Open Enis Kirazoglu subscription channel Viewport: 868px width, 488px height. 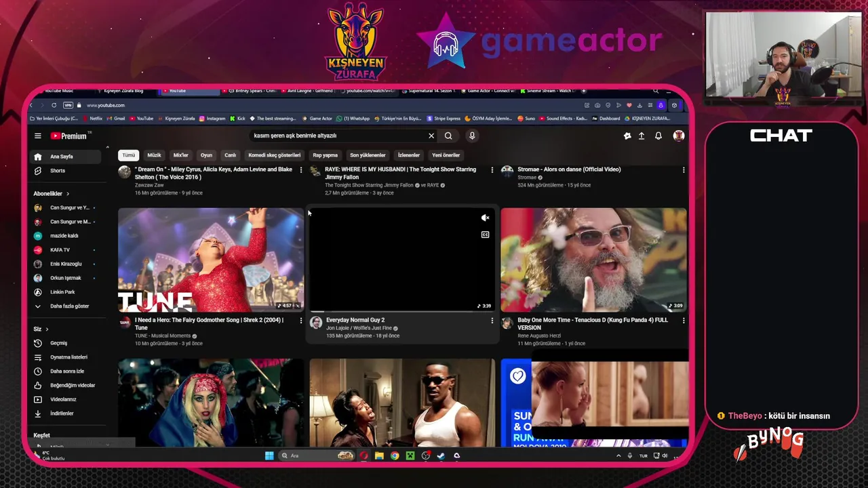click(66, 264)
